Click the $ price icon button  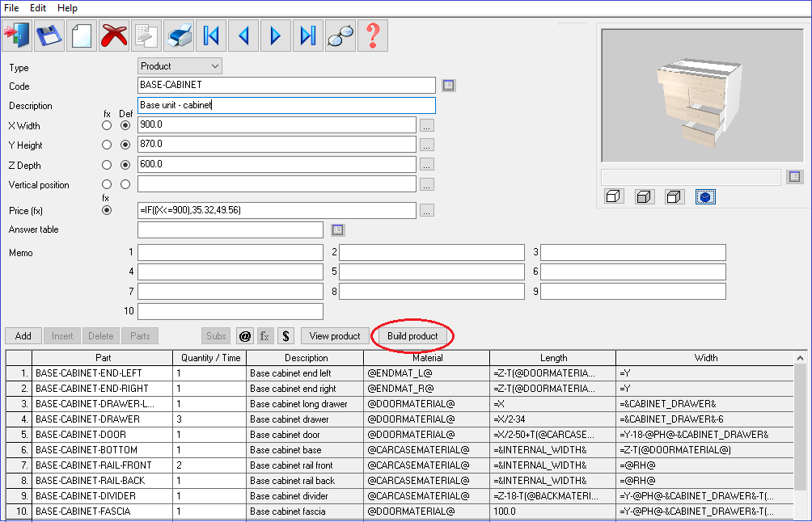coord(285,336)
